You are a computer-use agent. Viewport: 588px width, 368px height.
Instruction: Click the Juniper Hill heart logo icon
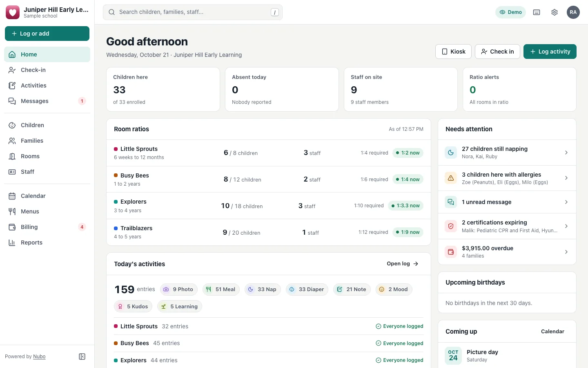13,12
